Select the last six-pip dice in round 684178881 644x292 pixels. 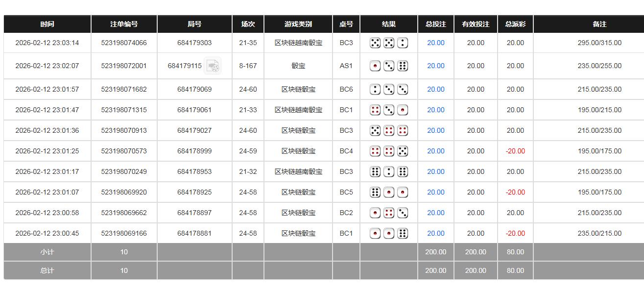point(403,233)
